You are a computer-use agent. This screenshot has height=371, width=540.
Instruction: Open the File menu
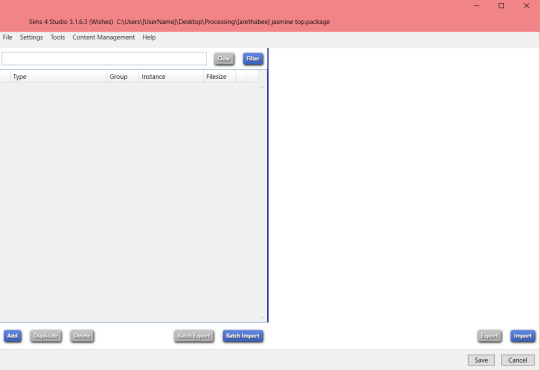tap(7, 37)
